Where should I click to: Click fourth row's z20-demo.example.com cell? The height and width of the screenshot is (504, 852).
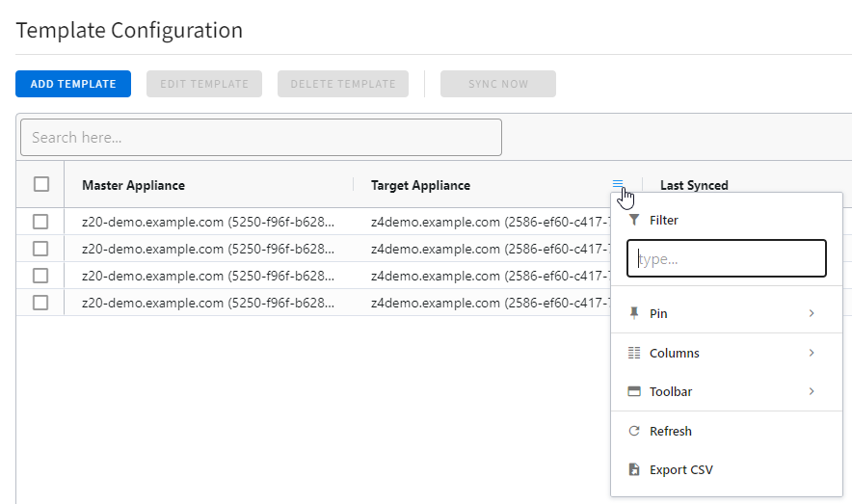(x=208, y=303)
